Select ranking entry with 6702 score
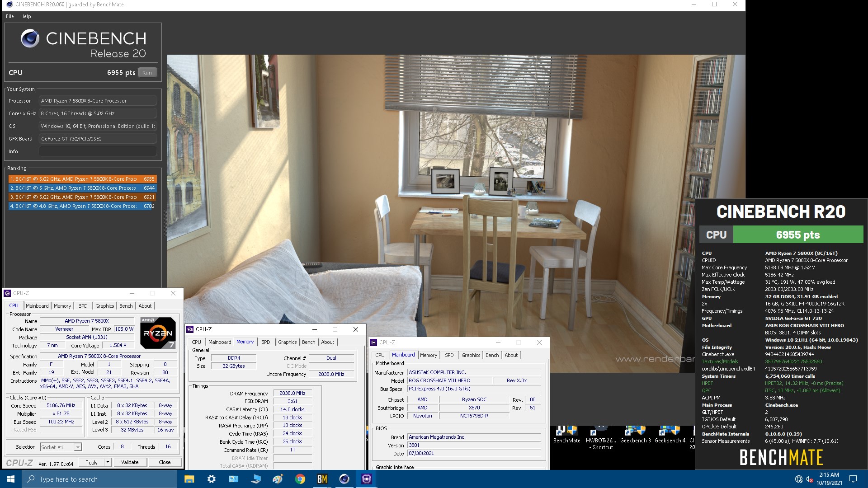This screenshot has width=868, height=488. 82,206
